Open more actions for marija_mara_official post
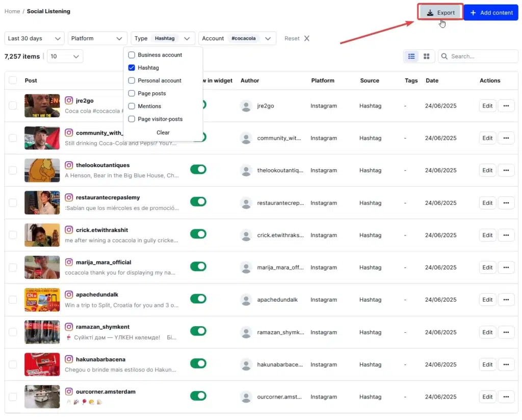Viewport: 522px width, 420px height. 506,267
